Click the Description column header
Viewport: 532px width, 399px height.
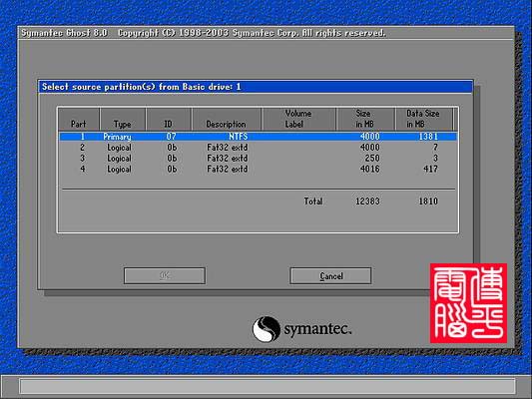point(227,120)
